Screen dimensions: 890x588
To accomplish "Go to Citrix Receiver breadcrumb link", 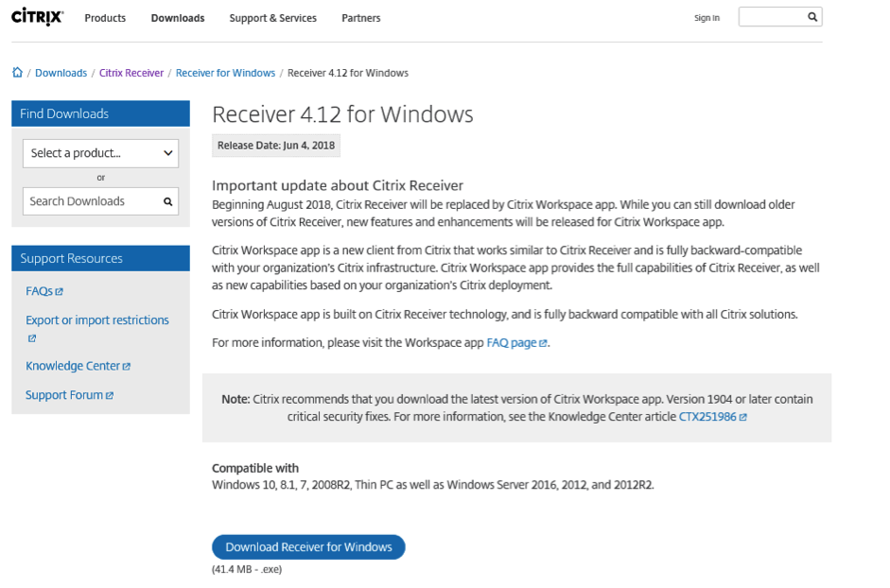I will 131,73.
